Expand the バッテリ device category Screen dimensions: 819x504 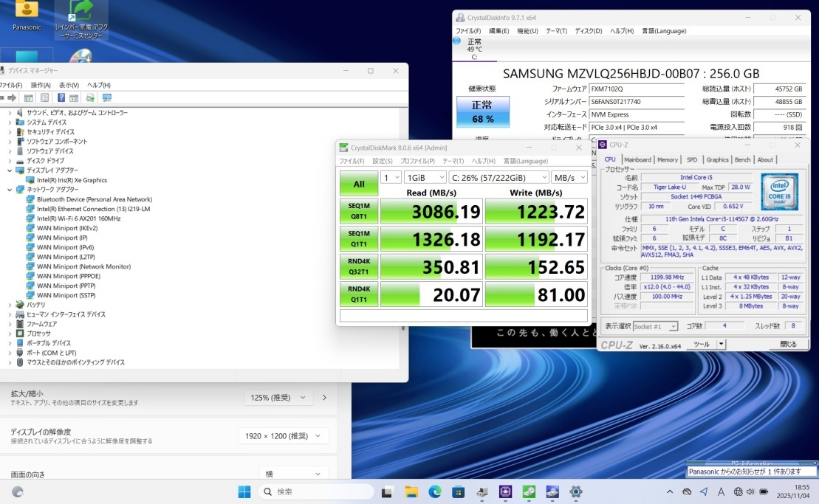point(10,305)
